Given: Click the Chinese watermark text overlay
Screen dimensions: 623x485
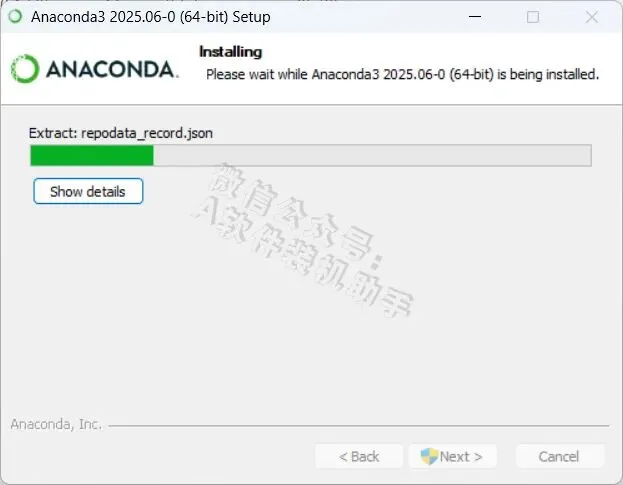Looking at the screenshot, I should tap(304, 240).
